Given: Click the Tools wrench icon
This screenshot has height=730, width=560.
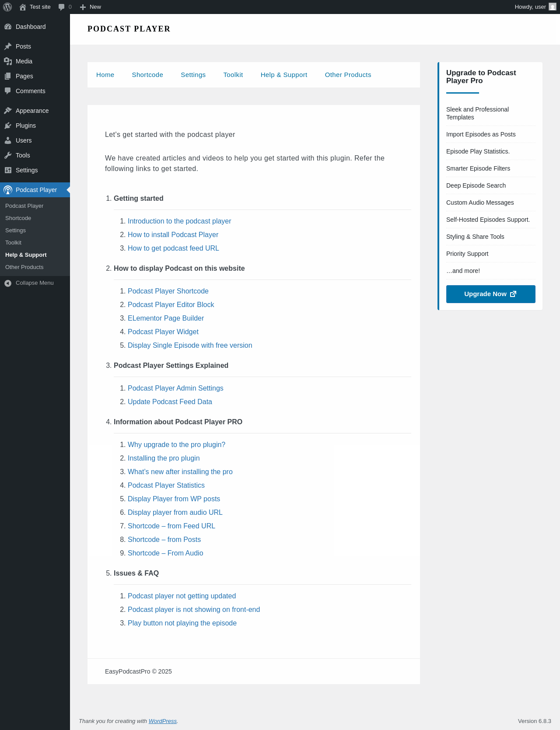Looking at the screenshot, I should click(x=8, y=155).
